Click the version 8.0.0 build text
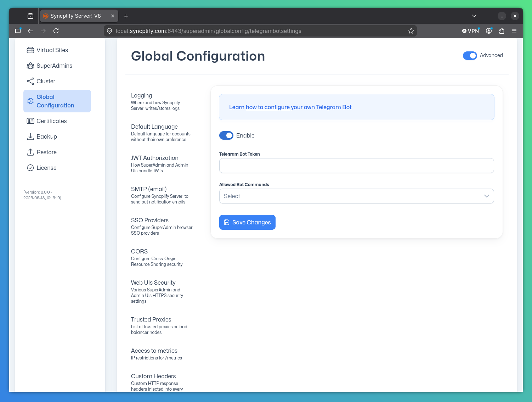This screenshot has width=532, height=402. tap(42, 195)
